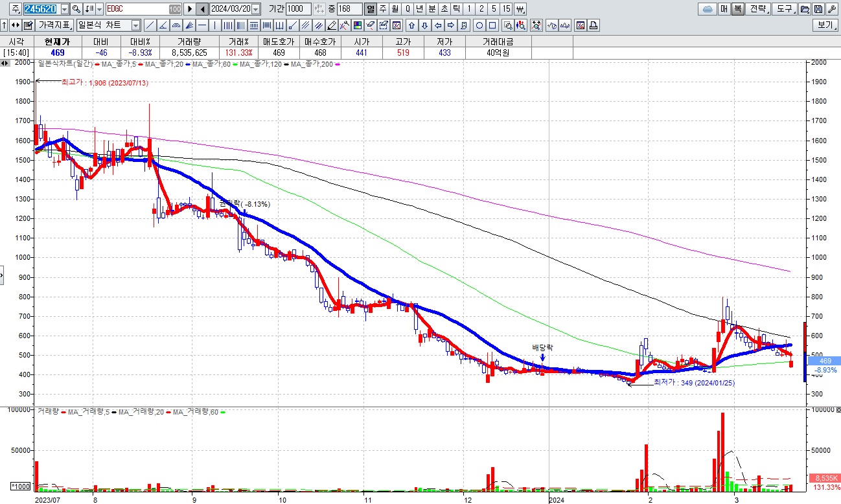Switch to yearly 년 chart period
Screen dimensions: 841x504
tap(419, 9)
